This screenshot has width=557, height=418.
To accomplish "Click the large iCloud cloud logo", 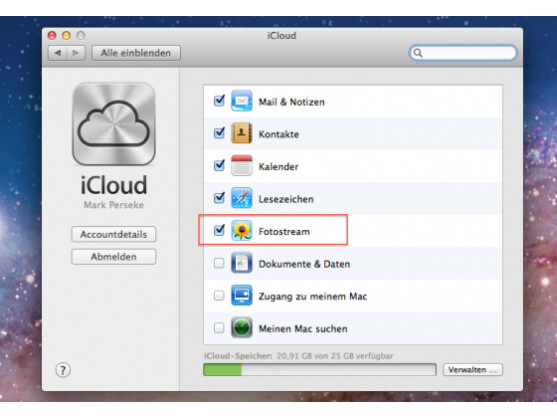I will (x=114, y=124).
